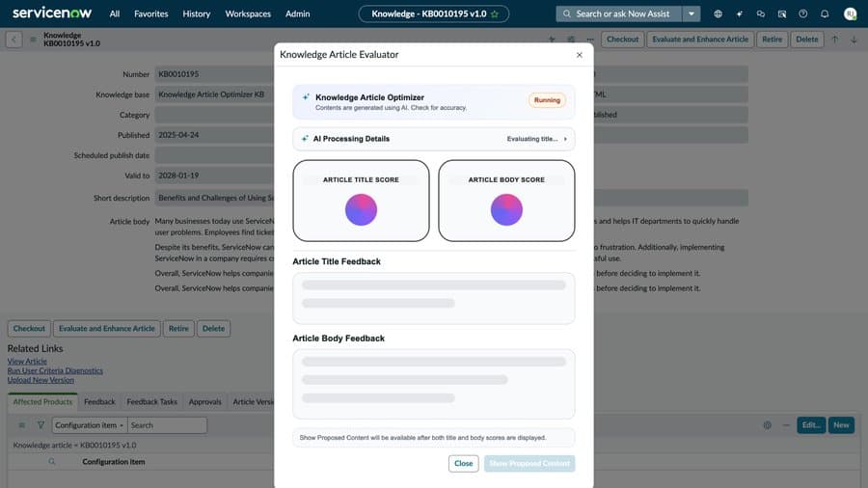Click the bottom Delete button
This screenshot has width=868, height=488.
point(214,329)
